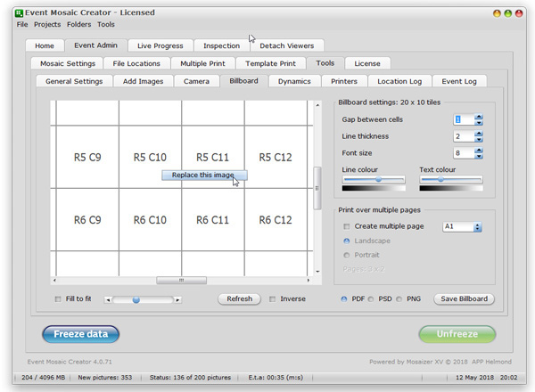Open the Location Log tab
The image size is (535, 392).
click(x=399, y=81)
